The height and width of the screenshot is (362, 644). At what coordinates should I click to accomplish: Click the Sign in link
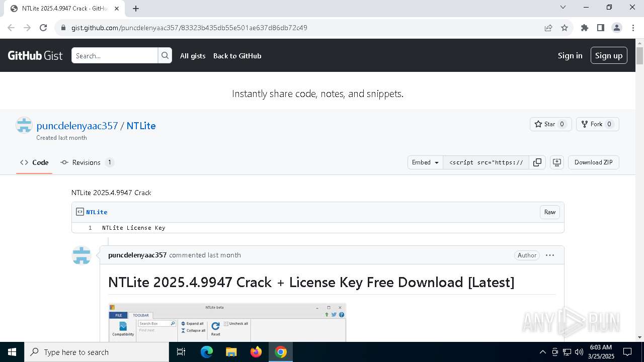click(570, 56)
